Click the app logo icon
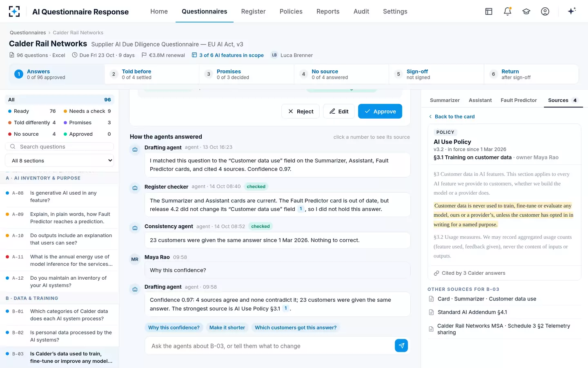Viewport: 588px width, 368px height. point(14,11)
